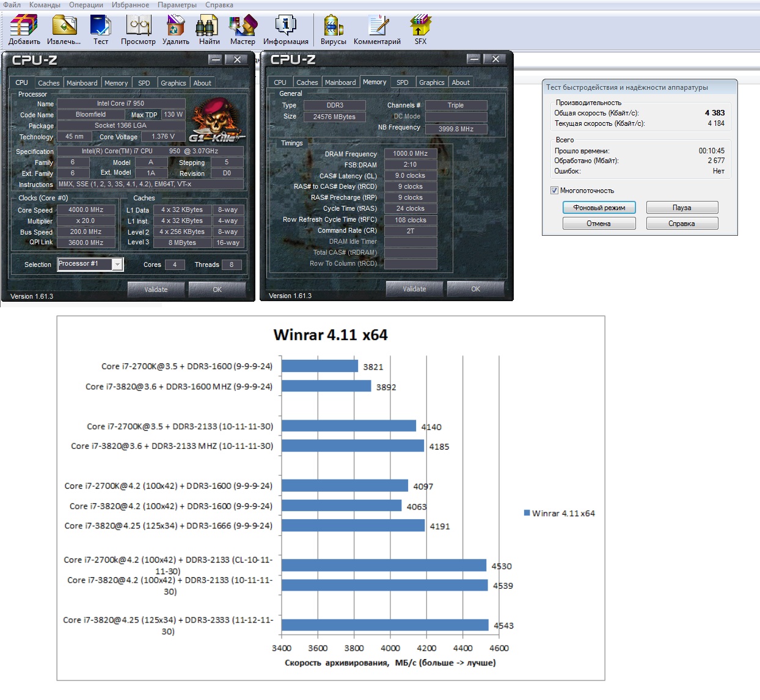Click the DRAM Frequency value field
The width and height of the screenshot is (760, 700).
click(410, 154)
